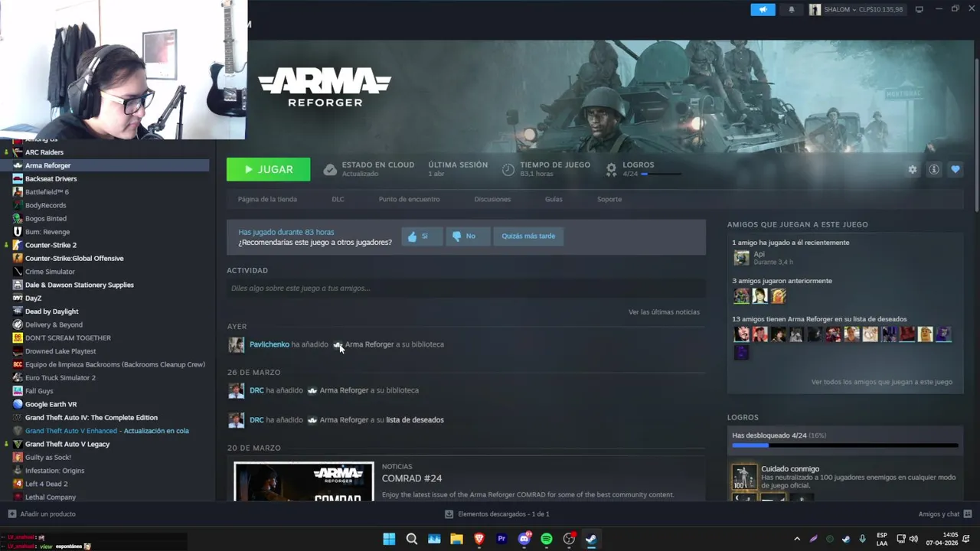
Task: Open Discord from taskbar
Action: pos(524,539)
